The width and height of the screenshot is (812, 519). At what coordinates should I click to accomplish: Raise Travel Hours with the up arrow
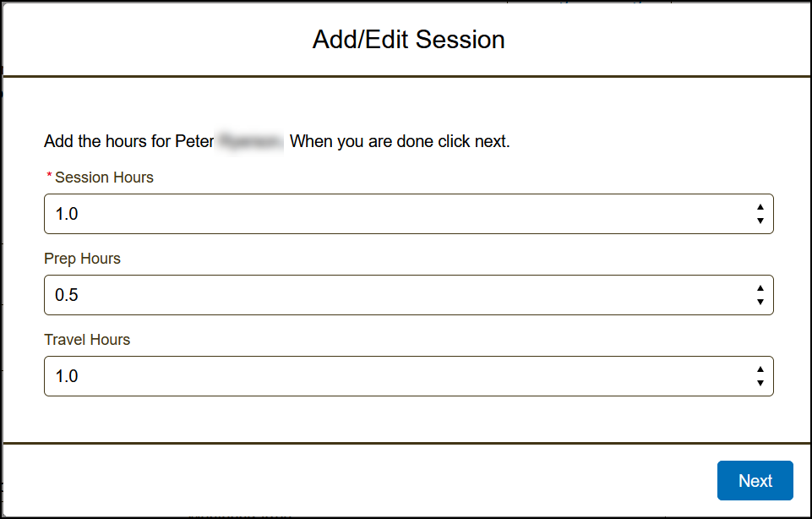coord(760,369)
